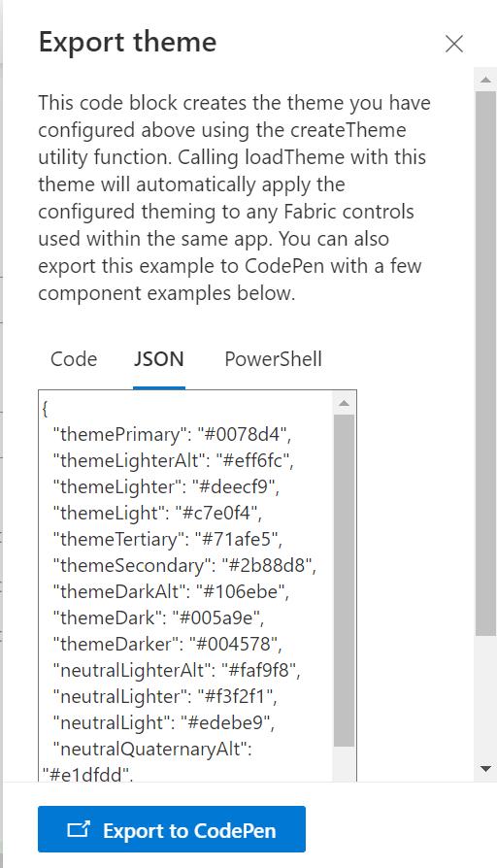Switch to the Code tab
Viewport: 497px width, 868px height.
[74, 359]
